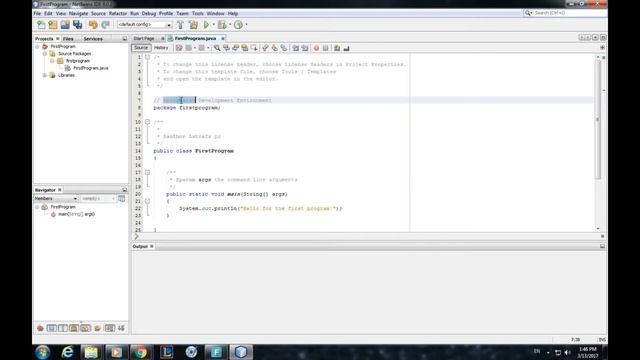Image resolution: width=640 pixels, height=360 pixels.
Task: Toggle Sort by Source at Navigator bar end
Action: tap(121, 328)
